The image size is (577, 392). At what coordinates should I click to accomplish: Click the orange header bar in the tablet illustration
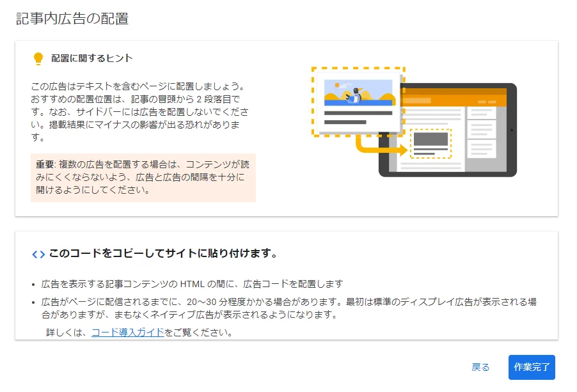pos(453,99)
